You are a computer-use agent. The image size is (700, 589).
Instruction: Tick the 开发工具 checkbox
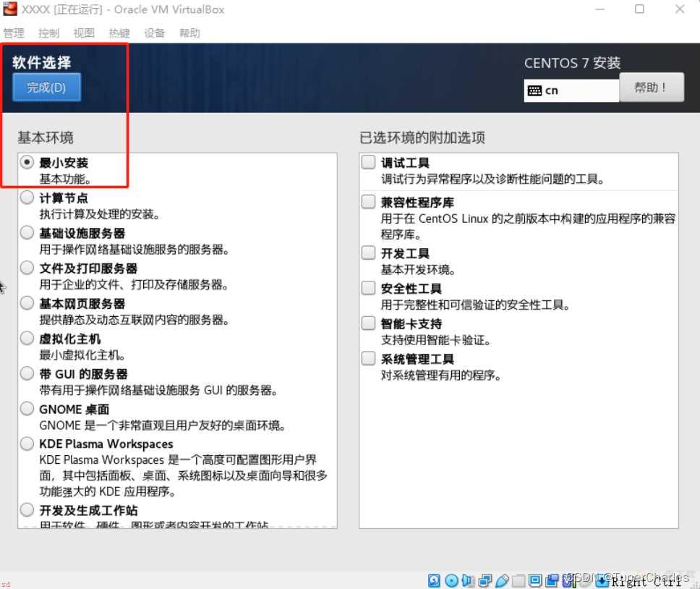tap(368, 253)
